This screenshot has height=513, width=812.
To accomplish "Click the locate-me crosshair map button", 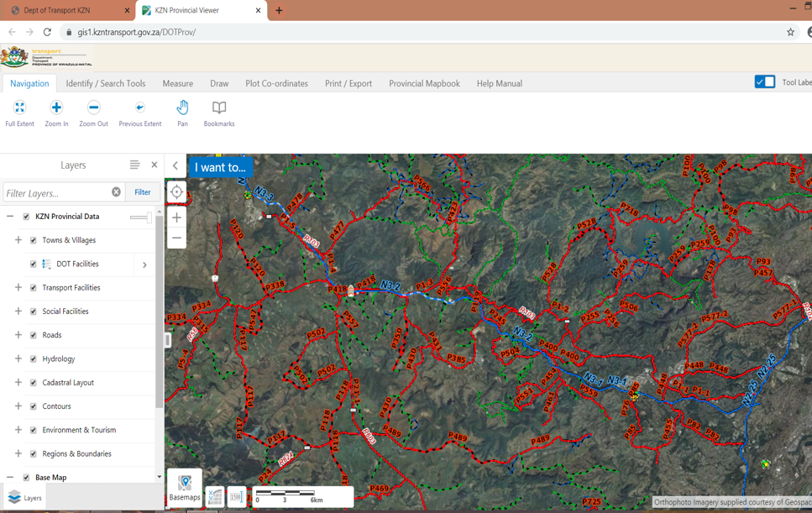I will tap(176, 192).
